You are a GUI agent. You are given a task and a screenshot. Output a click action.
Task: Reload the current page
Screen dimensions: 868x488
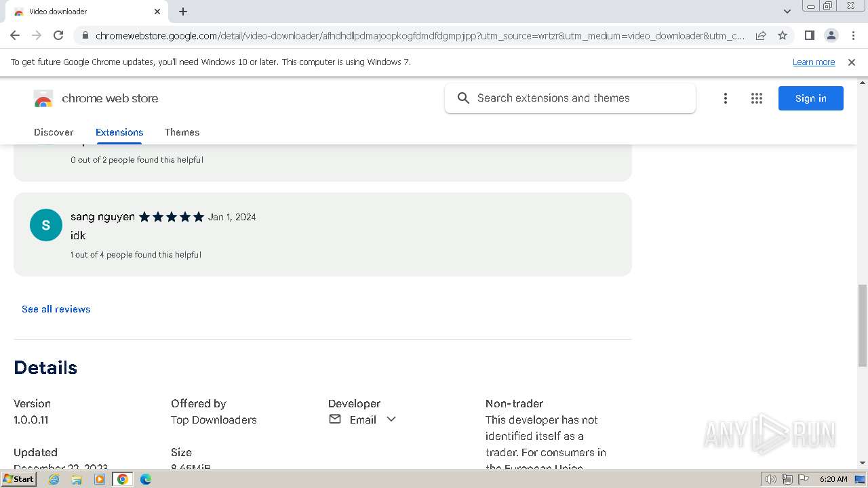click(58, 35)
